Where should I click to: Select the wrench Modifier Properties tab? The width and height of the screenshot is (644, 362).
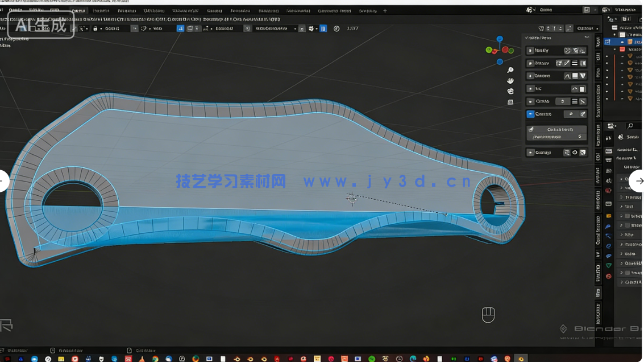(608, 226)
